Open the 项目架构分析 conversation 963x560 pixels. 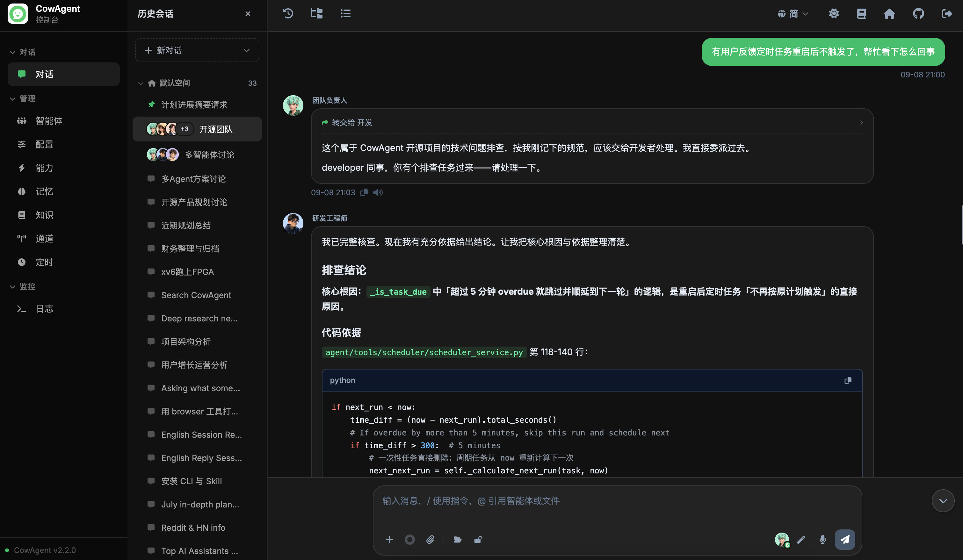click(x=197, y=342)
